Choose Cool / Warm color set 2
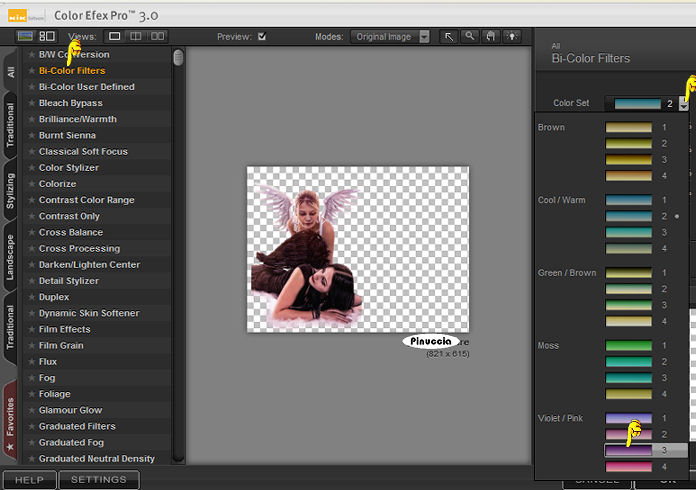This screenshot has height=490, width=696. click(x=629, y=216)
